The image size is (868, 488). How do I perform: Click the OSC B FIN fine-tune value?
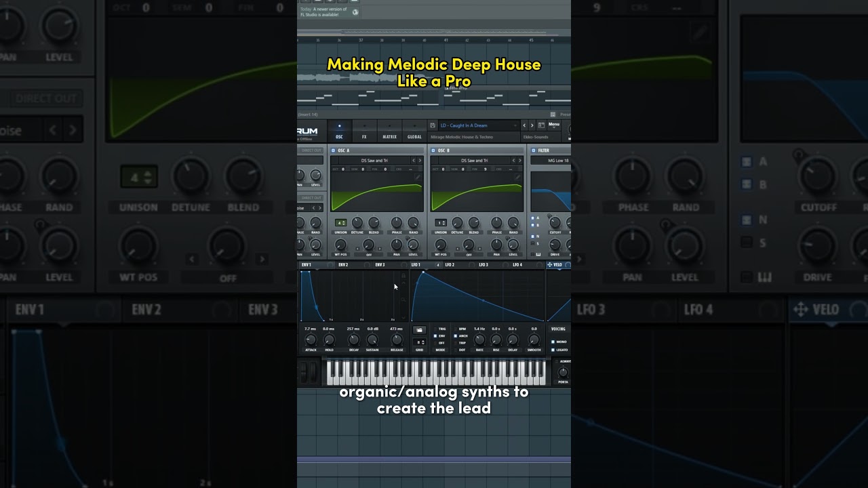(486, 169)
